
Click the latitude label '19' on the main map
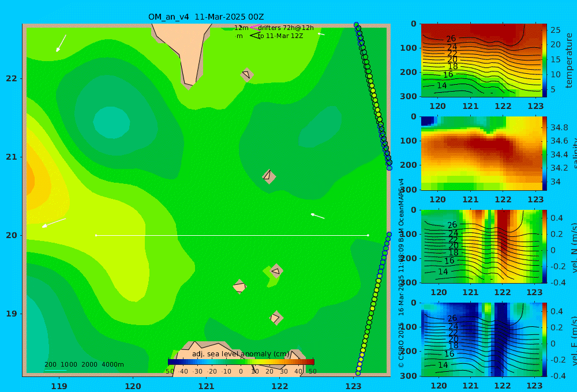(12, 314)
